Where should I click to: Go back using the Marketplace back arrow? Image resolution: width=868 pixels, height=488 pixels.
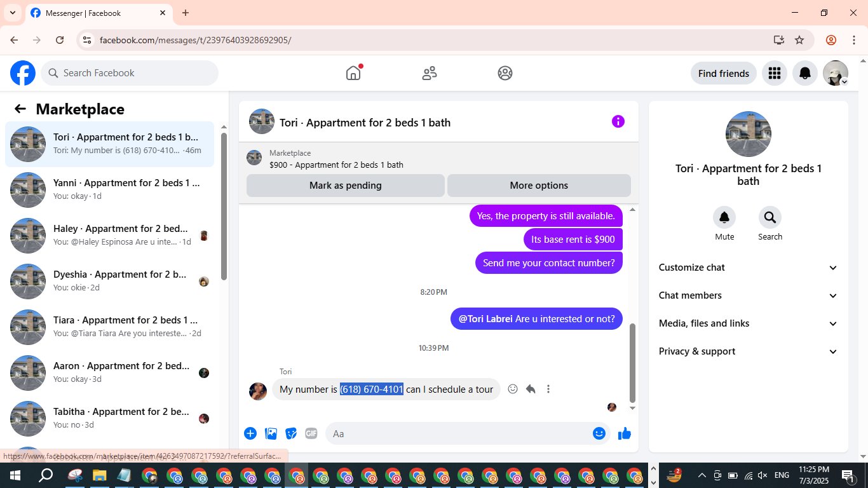(x=20, y=109)
